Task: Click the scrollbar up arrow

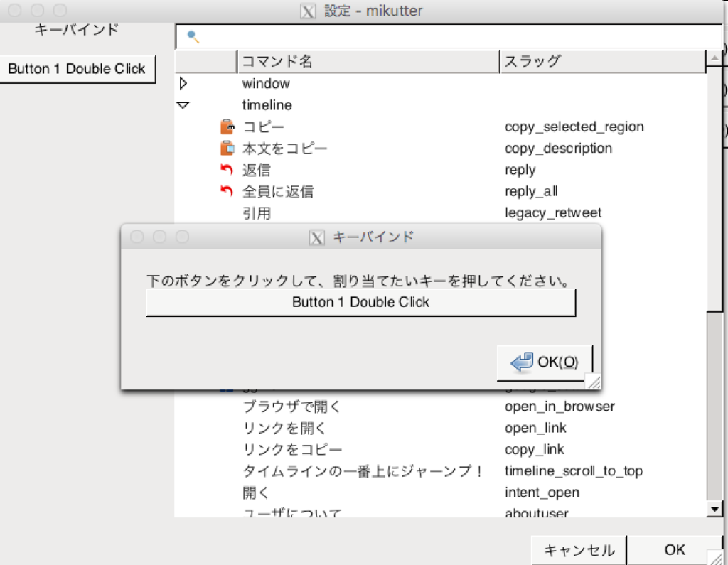Action: point(714,58)
